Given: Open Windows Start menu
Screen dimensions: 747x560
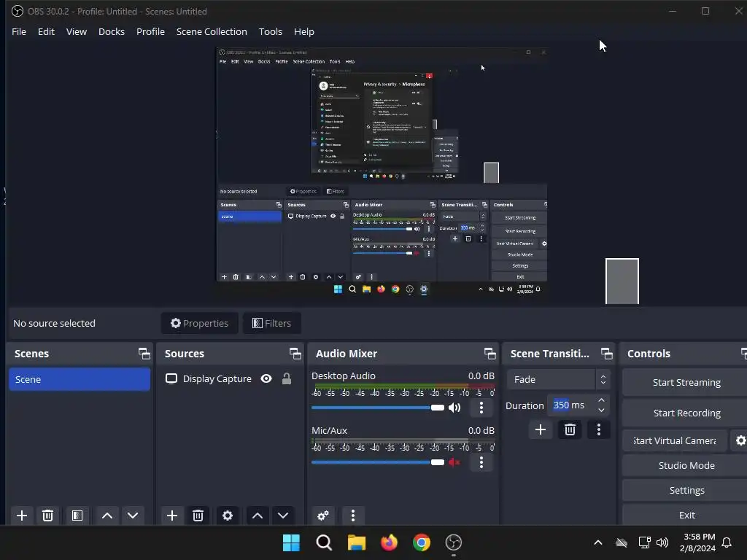Looking at the screenshot, I should pyautogui.click(x=291, y=542).
